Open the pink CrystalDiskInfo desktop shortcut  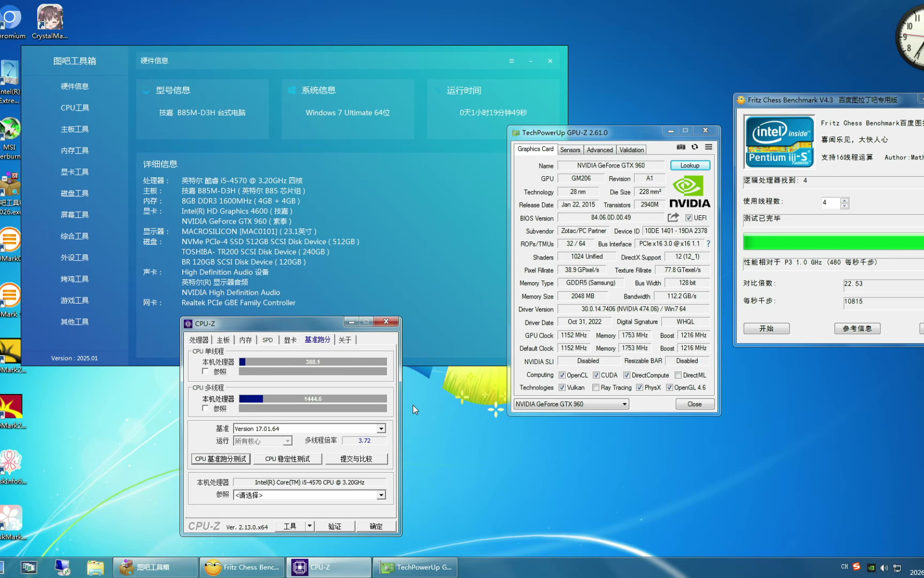coord(11,467)
